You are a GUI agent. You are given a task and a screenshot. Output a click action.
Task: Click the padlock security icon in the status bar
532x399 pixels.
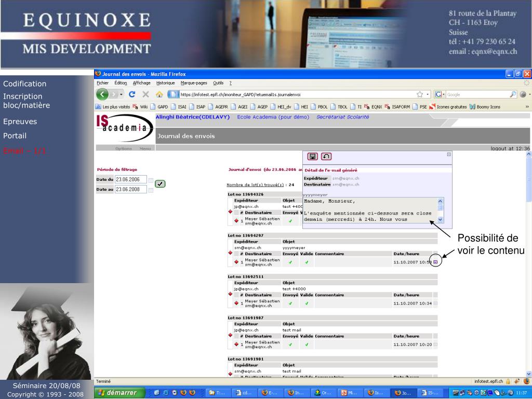point(508,381)
